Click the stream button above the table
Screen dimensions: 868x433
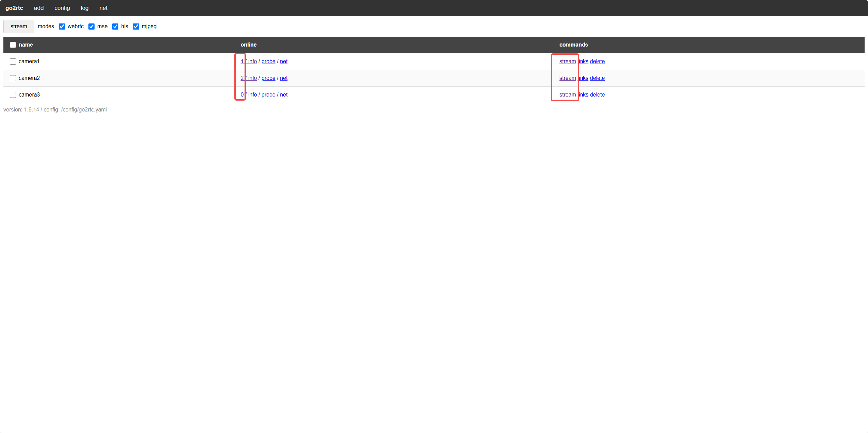19,27
